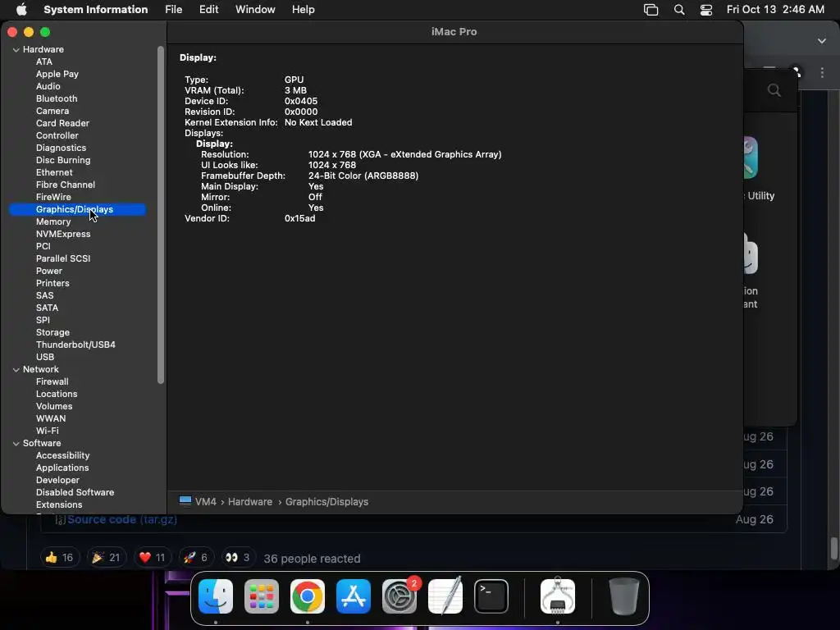Open System Settings from the Dock
840x630 pixels.
coord(399,596)
